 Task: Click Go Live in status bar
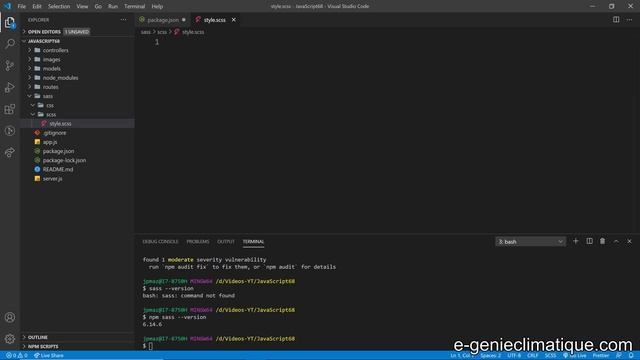tap(574, 356)
